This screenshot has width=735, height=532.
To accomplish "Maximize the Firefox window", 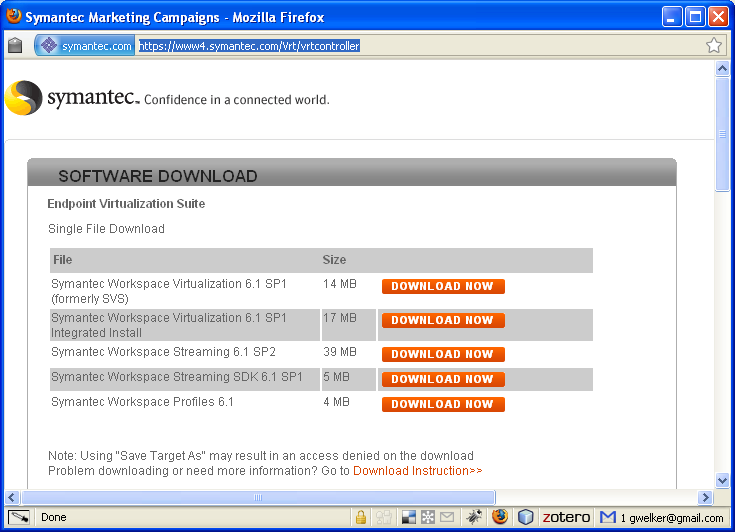I will pos(695,17).
